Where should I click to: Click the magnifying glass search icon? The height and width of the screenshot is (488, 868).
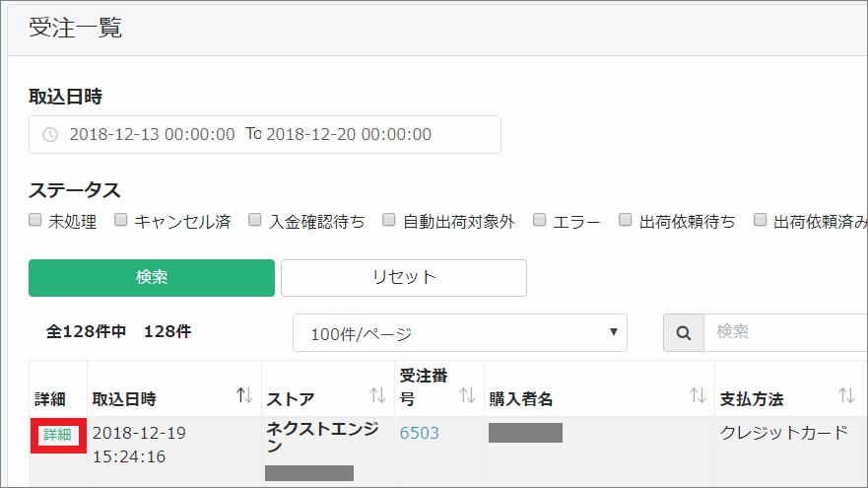[x=683, y=332]
